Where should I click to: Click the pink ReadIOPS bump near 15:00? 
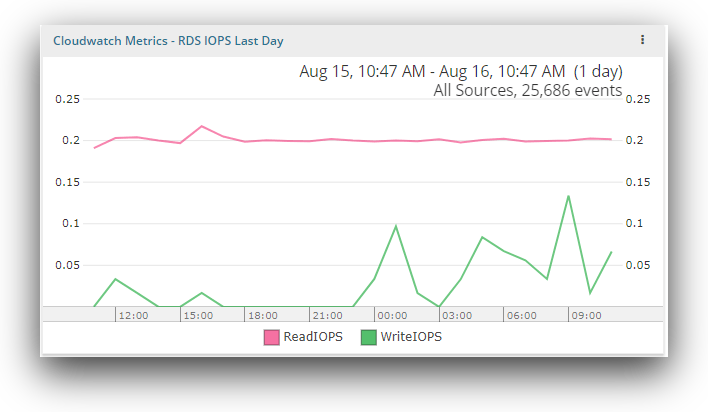pos(202,126)
